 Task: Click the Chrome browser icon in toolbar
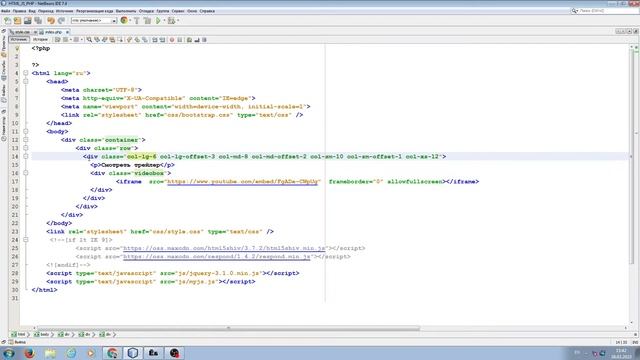click(124, 20)
